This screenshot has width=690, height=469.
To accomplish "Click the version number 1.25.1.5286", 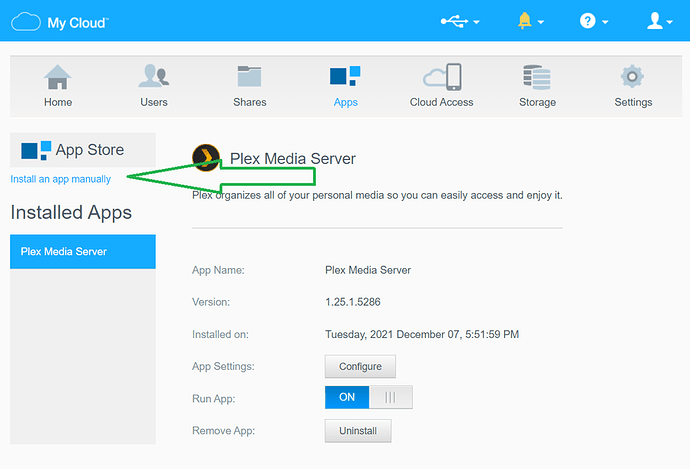I will [x=352, y=302].
